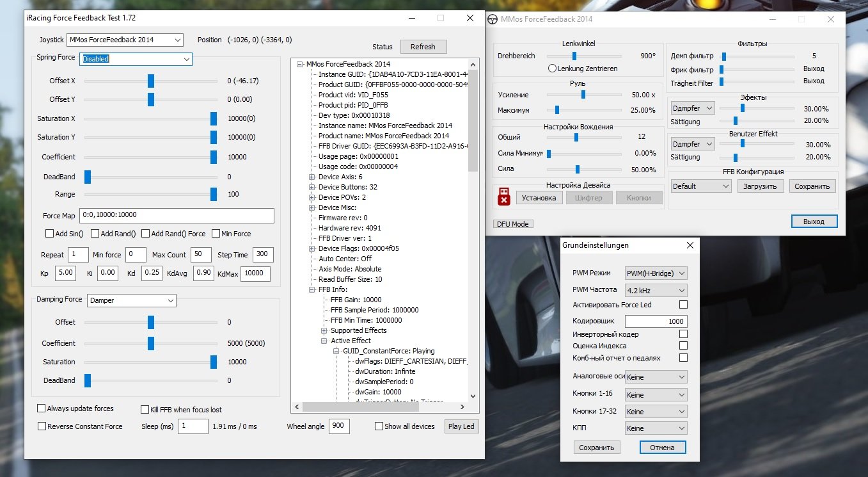Click the Refresh status button
868x477 pixels.
[x=423, y=47]
